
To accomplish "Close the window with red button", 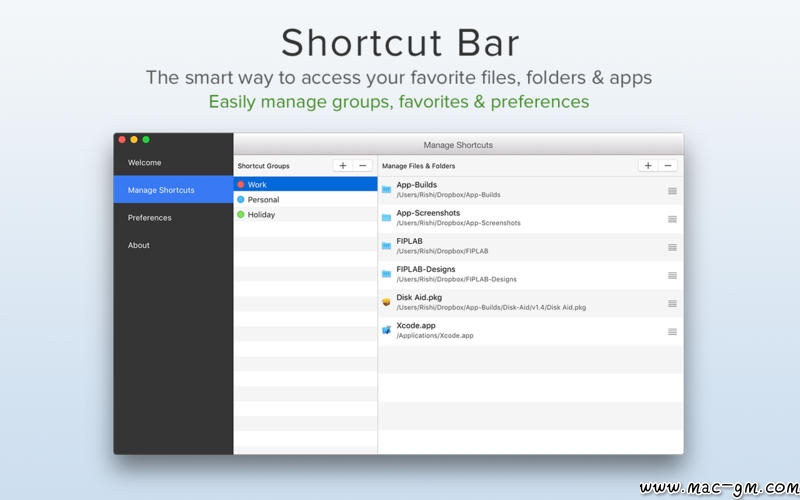I will coord(122,139).
